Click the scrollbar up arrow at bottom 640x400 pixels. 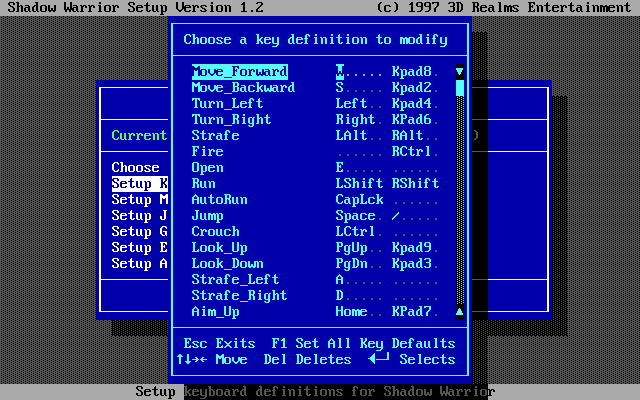[x=460, y=312]
